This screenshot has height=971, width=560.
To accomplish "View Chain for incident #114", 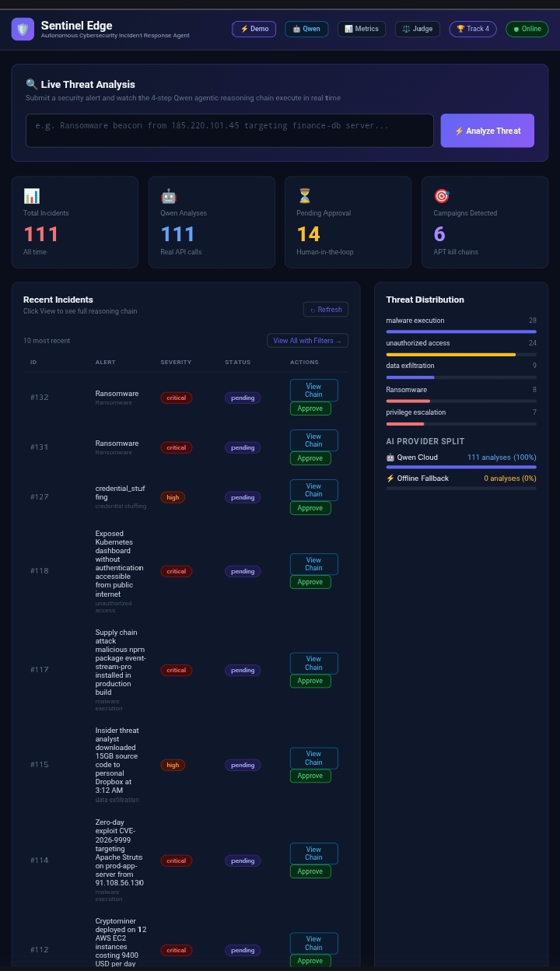I will tap(313, 853).
